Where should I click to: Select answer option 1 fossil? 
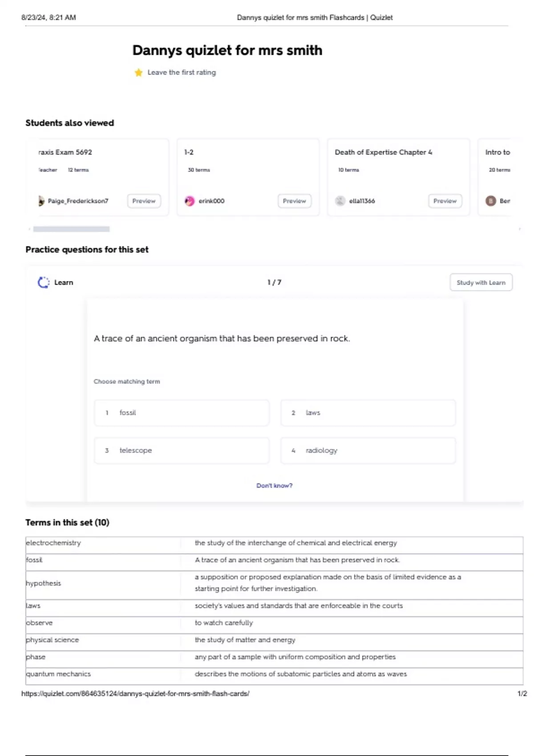182,413
